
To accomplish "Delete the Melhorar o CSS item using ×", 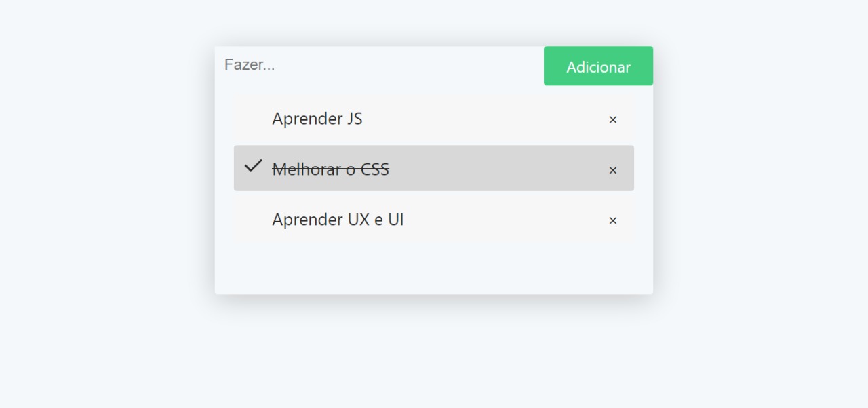I will tap(613, 170).
